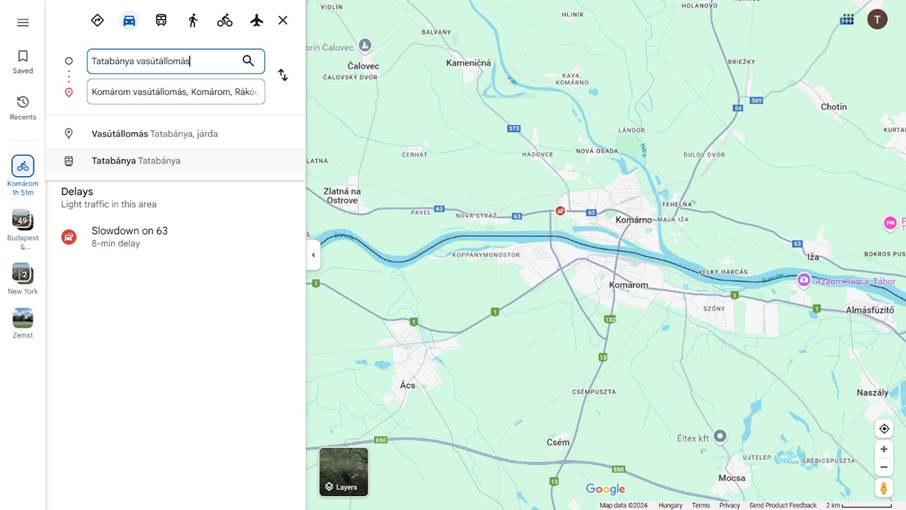Zoom in on the map

coord(884,450)
